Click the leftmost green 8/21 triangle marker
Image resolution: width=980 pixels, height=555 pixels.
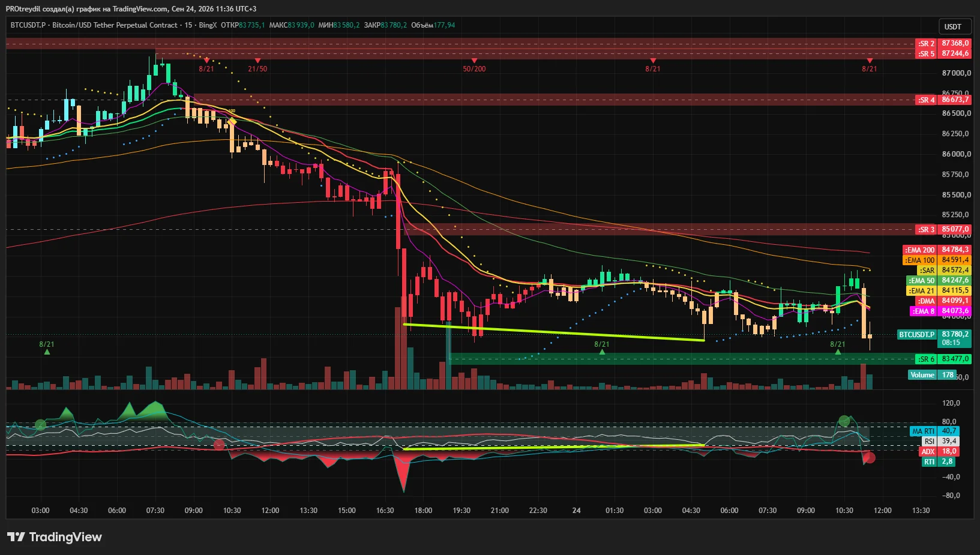(x=47, y=352)
